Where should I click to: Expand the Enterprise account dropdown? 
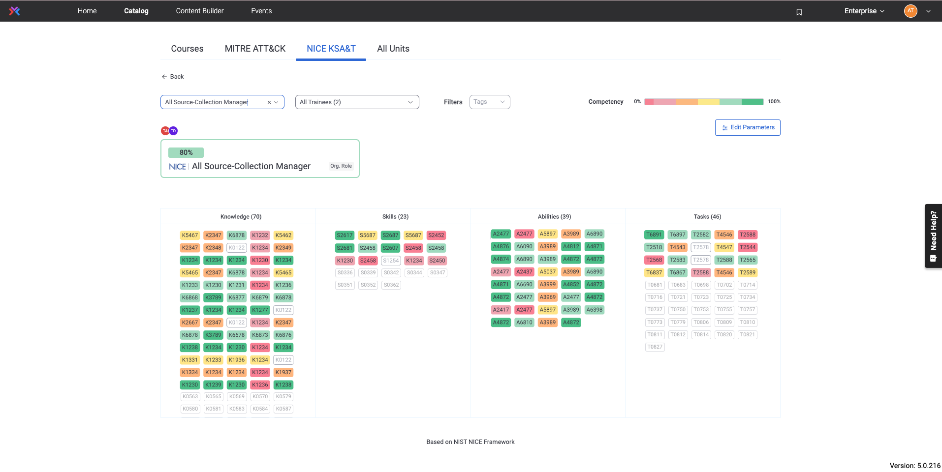865,11
